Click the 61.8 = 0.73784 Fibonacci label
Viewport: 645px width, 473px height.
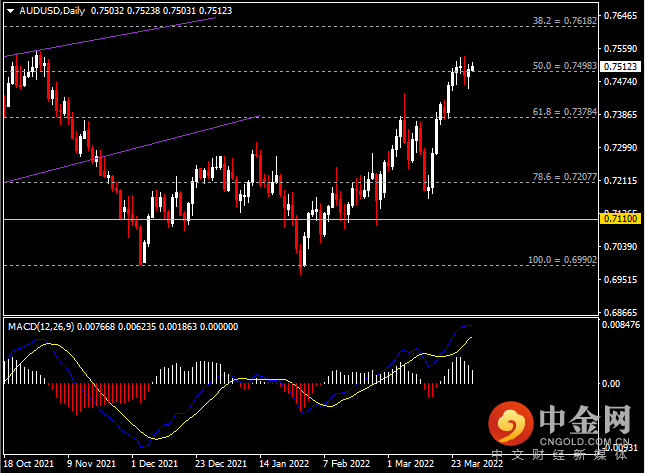(564, 112)
